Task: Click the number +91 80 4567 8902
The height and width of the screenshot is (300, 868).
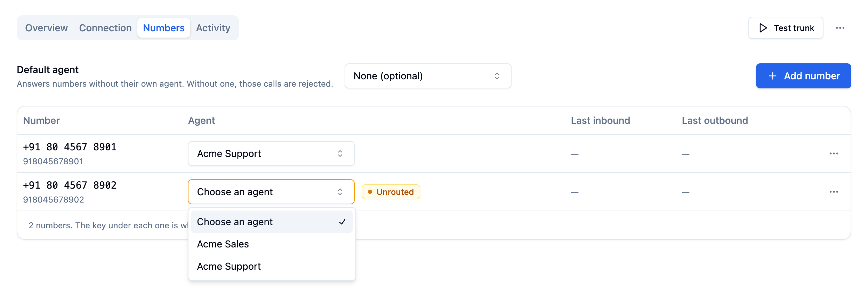Action: [70, 185]
